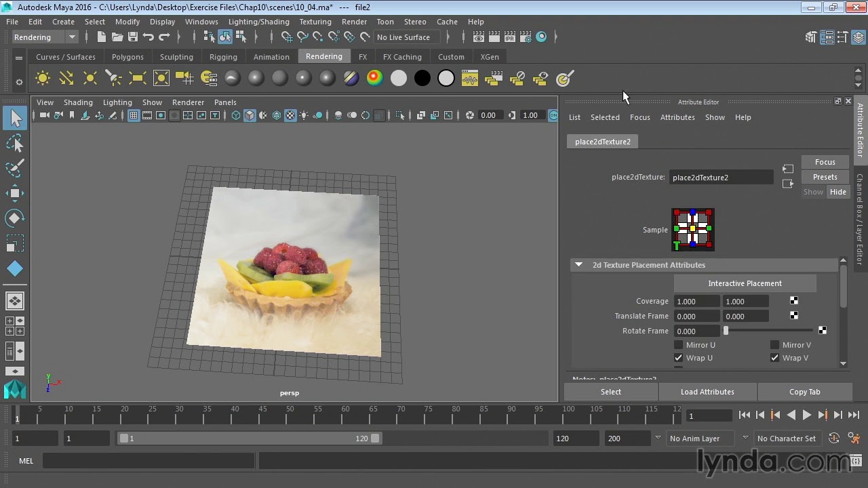Select the Rotate tool in toolbox
The image size is (868, 488).
15,218
